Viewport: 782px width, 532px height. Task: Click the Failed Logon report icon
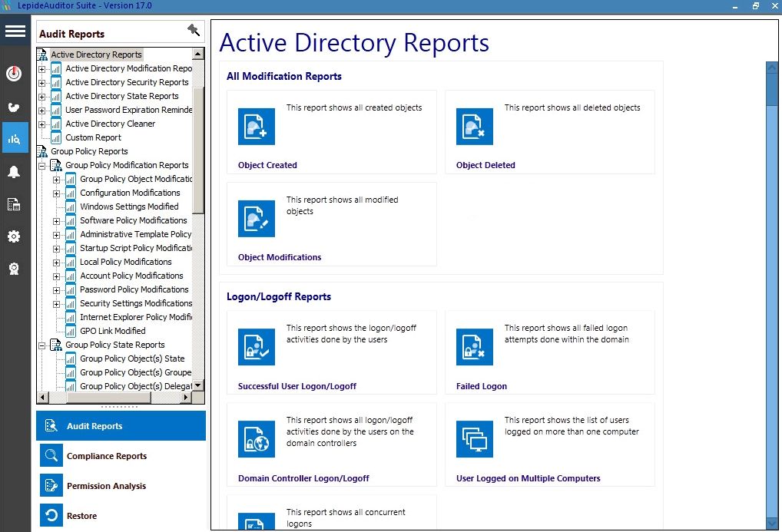474,347
